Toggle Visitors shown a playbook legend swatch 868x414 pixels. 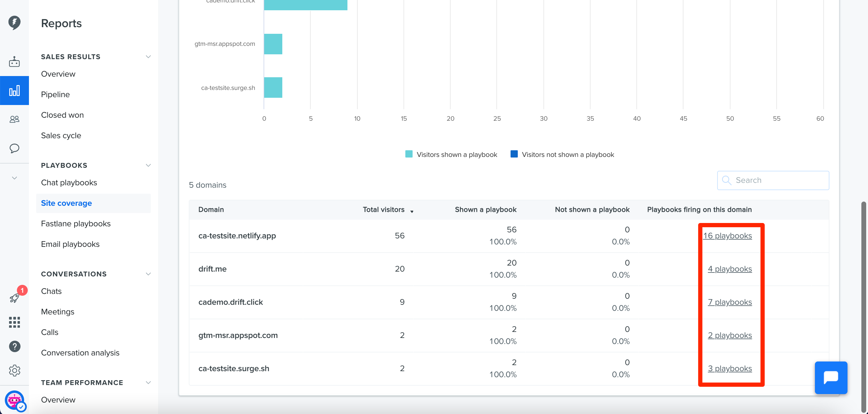(409, 154)
